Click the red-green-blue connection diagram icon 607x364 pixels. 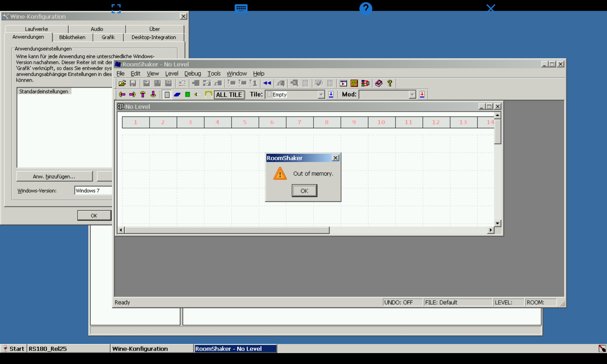point(365,83)
